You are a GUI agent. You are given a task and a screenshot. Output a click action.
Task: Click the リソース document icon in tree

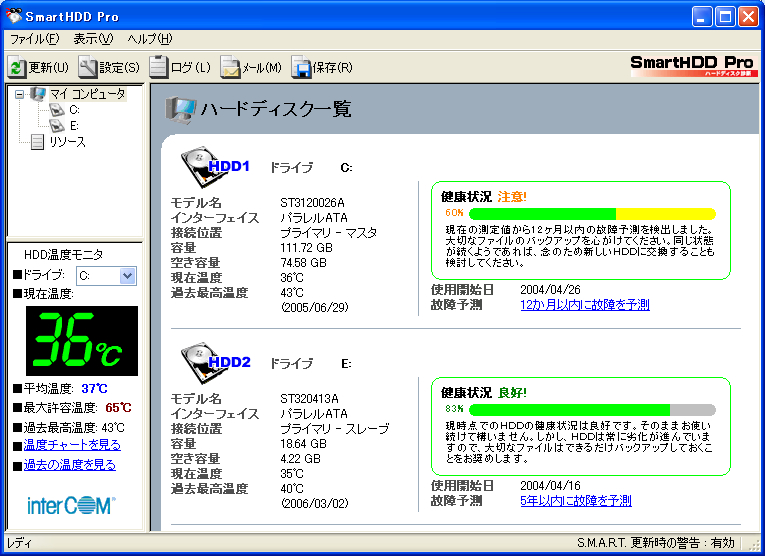coord(37,142)
